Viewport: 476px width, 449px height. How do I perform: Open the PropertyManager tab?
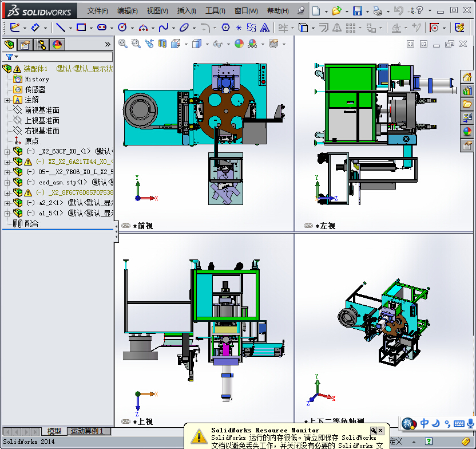click(x=25, y=45)
